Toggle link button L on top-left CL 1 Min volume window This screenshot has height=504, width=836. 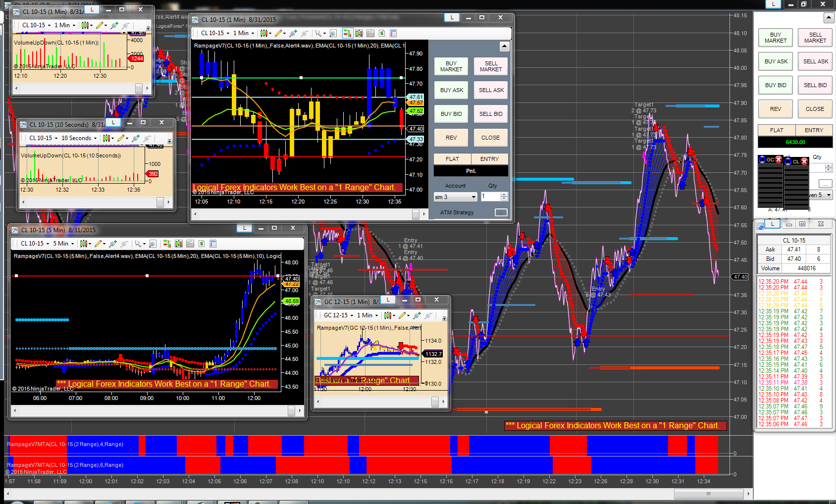pyautogui.click(x=92, y=9)
